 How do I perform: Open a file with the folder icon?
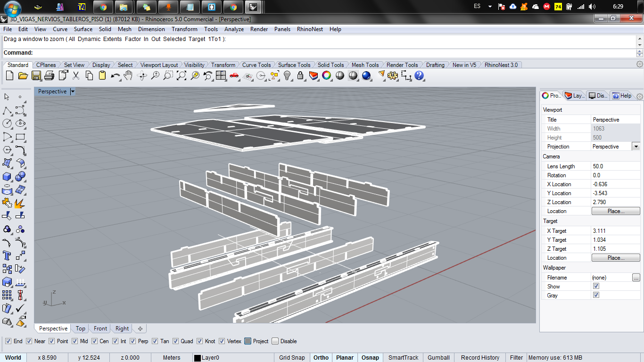coord(23,75)
